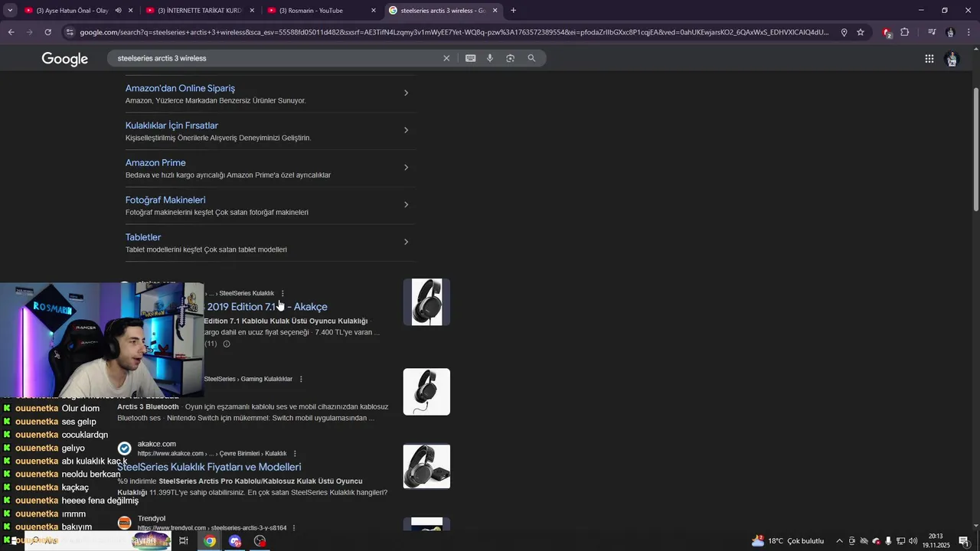Open the Arctis Pro headset with box thumbnail

point(426,466)
